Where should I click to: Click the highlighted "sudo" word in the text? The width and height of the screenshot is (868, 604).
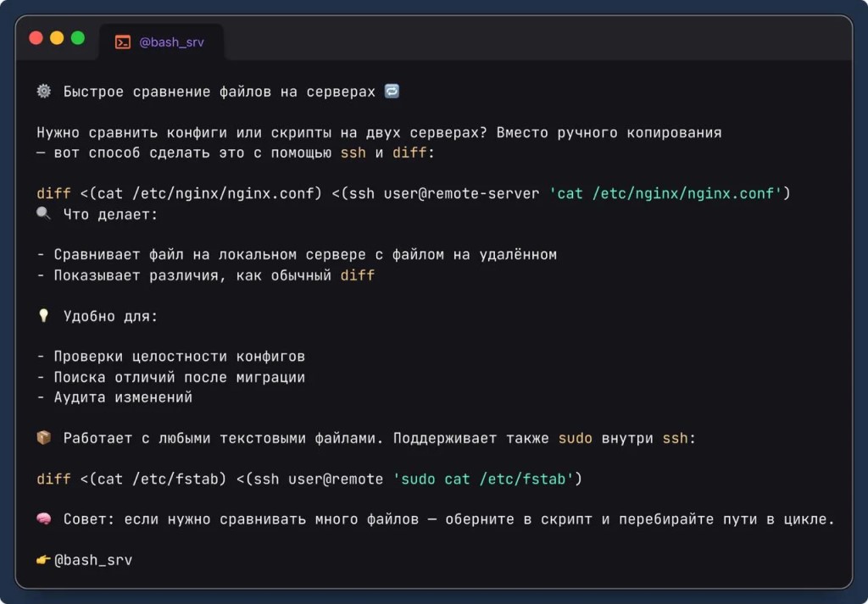(575, 438)
